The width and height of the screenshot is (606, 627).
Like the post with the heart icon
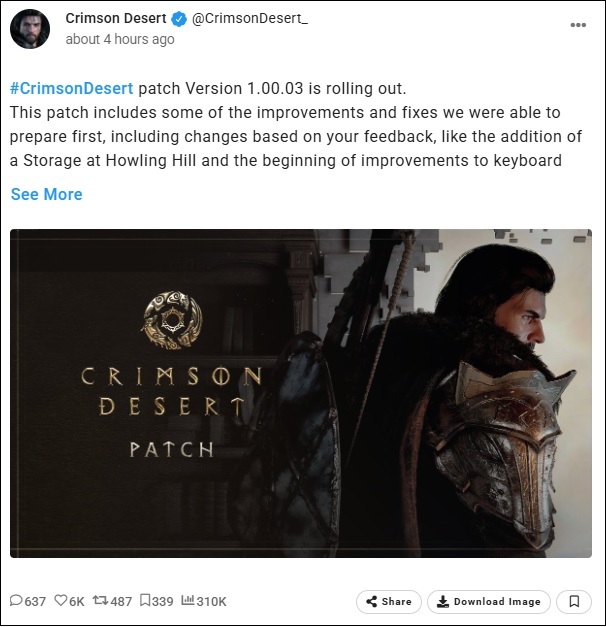coord(60,600)
